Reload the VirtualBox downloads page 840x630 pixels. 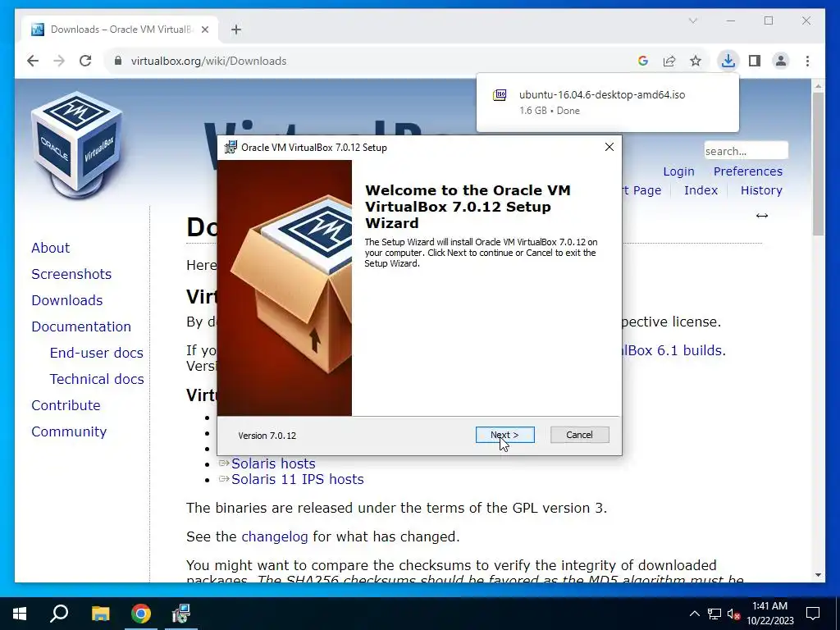point(85,61)
